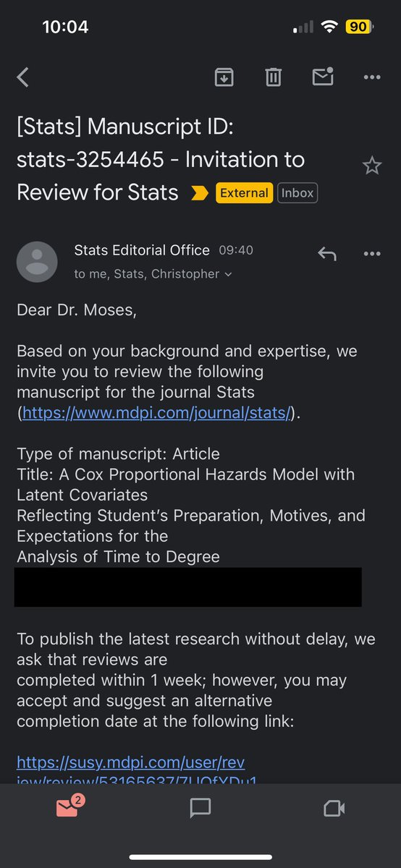Open the mdpi.com/journal/stats link
401x868 pixels.
156,413
